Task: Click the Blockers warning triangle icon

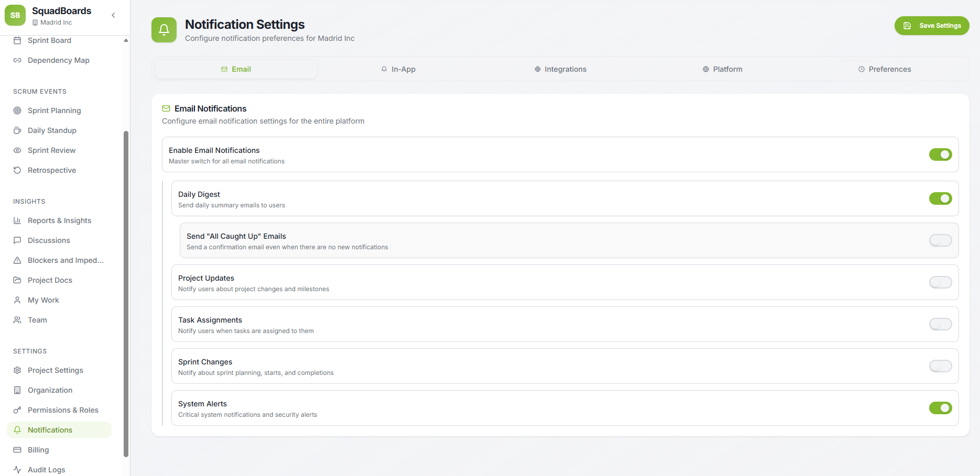Action: (17, 260)
